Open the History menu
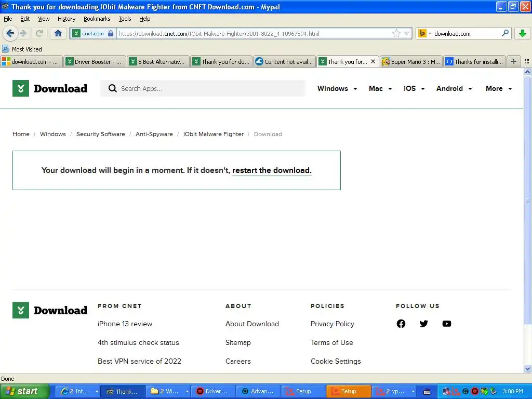Viewport: 532px width, 399px height. 66,19
